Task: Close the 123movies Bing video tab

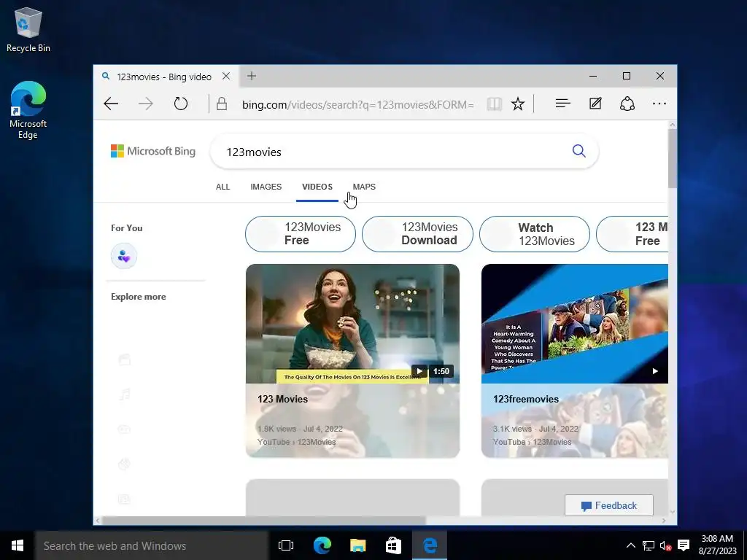Action: point(226,76)
